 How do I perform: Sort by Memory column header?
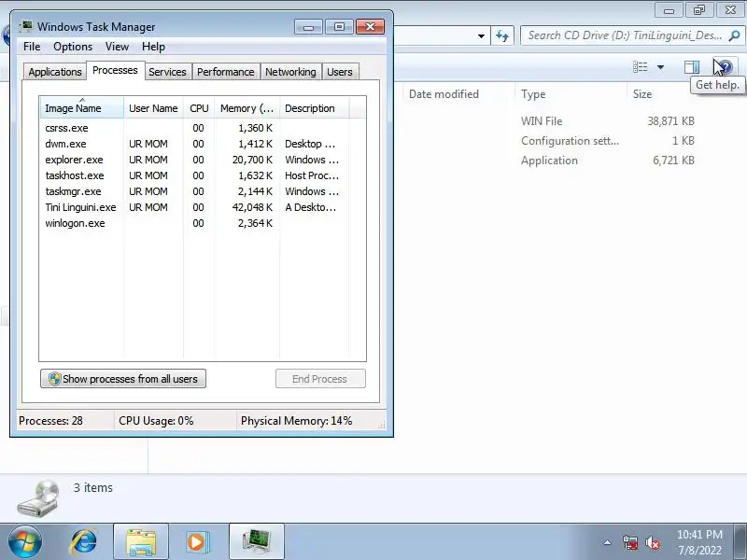(x=247, y=108)
